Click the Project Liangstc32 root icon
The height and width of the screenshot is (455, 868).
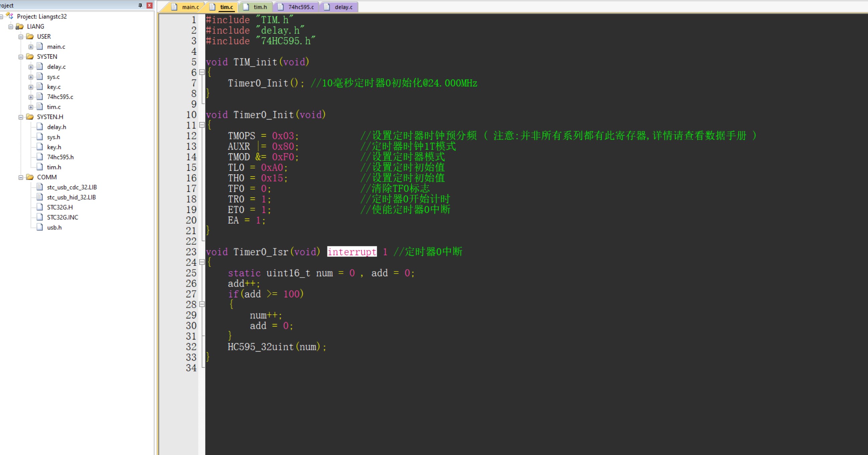point(10,16)
